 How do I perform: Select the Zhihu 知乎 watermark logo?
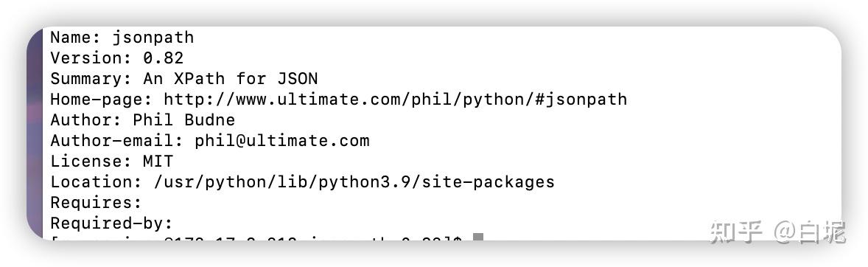pos(736,232)
